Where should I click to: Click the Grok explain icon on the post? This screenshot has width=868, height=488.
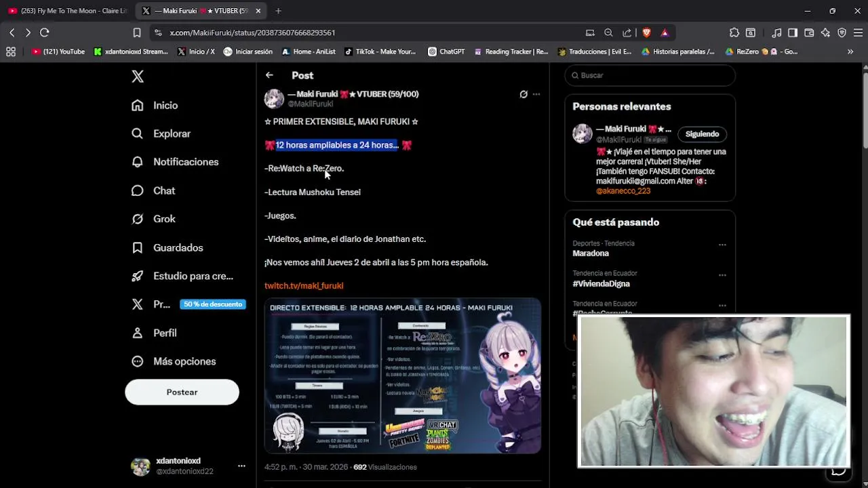point(524,94)
